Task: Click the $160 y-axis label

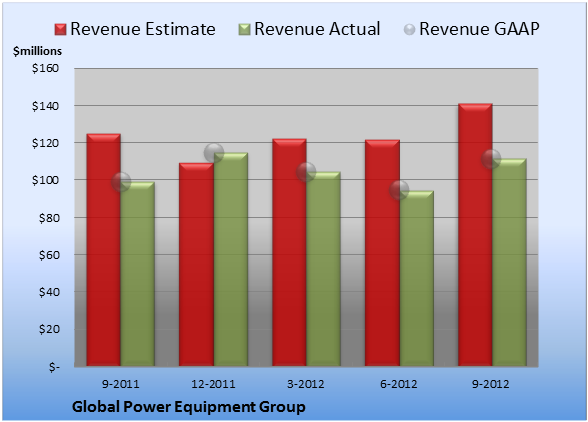Action: tap(45, 68)
